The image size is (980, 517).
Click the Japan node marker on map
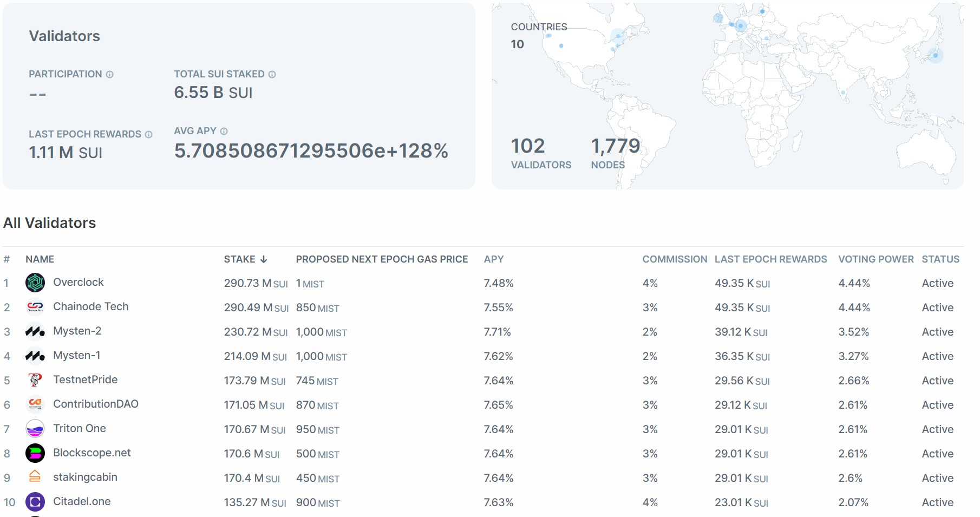[x=935, y=55]
